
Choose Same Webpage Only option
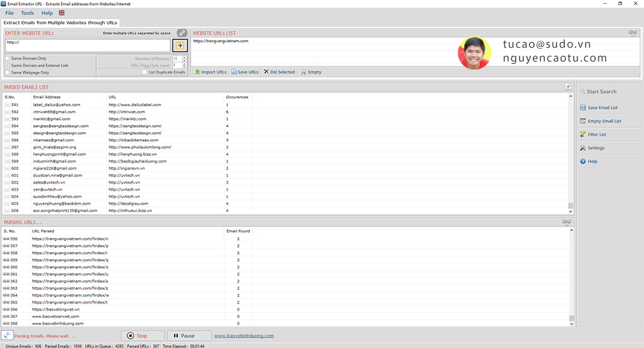(x=7, y=72)
